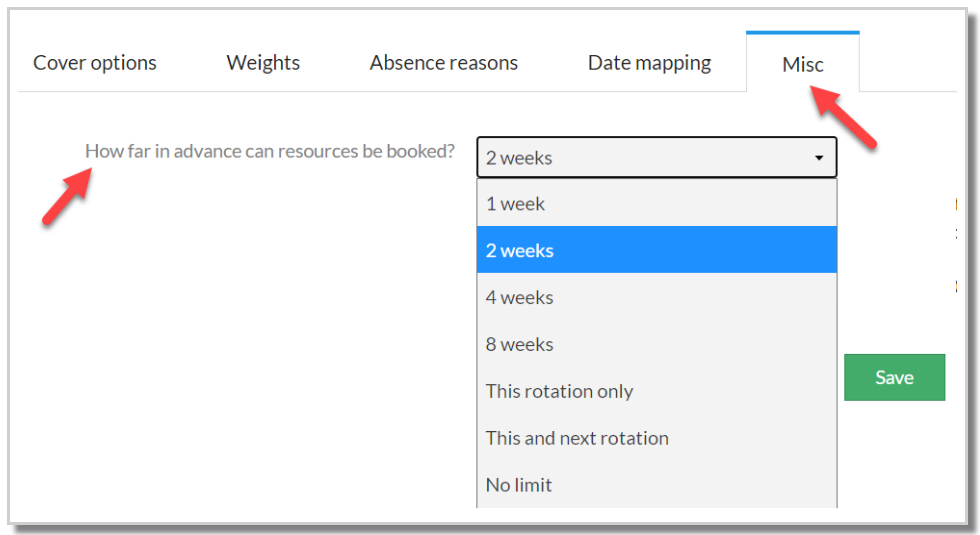Open the Cover options tab
The image size is (980, 535).
coord(94,62)
